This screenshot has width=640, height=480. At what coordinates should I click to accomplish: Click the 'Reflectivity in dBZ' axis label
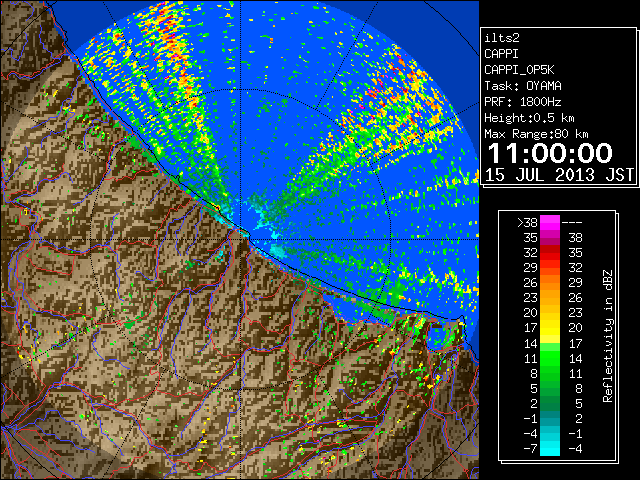tap(608, 336)
